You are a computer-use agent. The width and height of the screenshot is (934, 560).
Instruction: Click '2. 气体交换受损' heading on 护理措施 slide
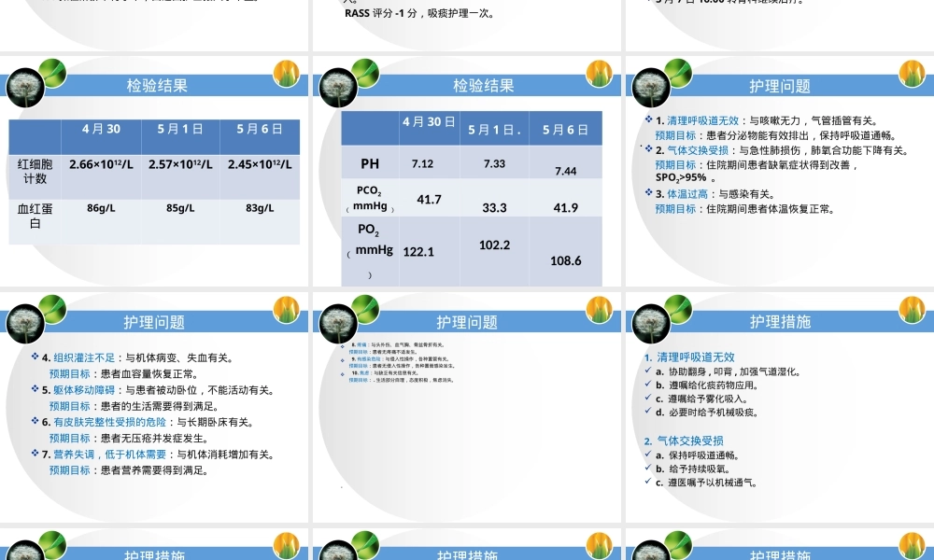(684, 441)
